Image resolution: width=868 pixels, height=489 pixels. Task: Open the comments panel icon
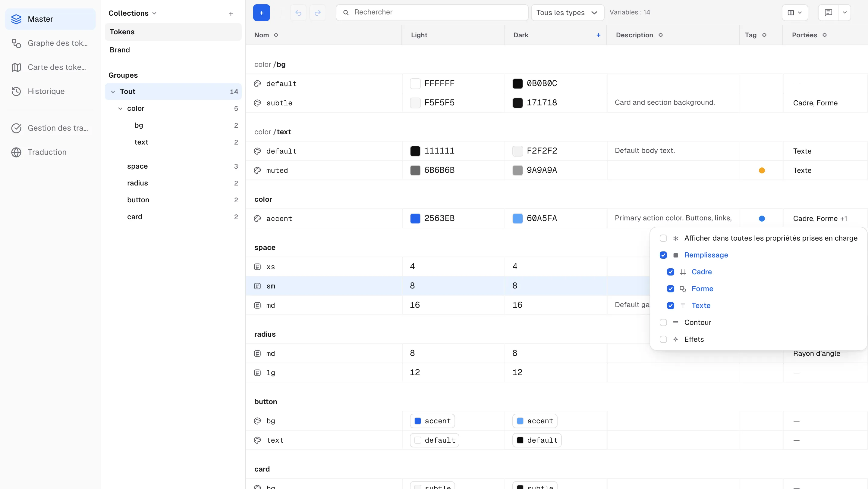pyautogui.click(x=828, y=12)
